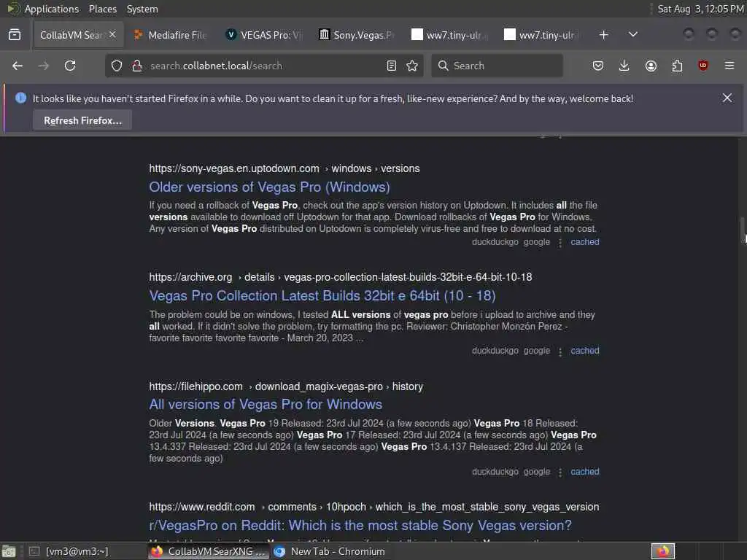Open the Pocket save icon

598,66
